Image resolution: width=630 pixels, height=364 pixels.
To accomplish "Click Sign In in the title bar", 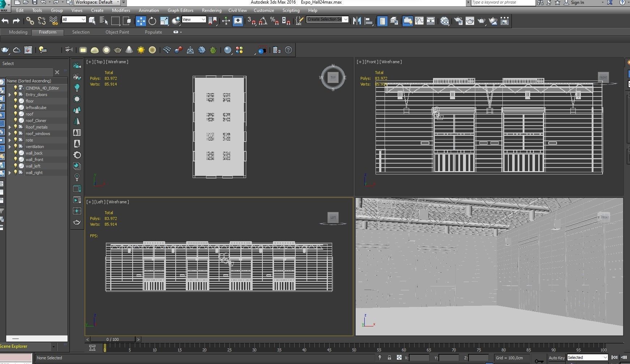I will coord(577,3).
